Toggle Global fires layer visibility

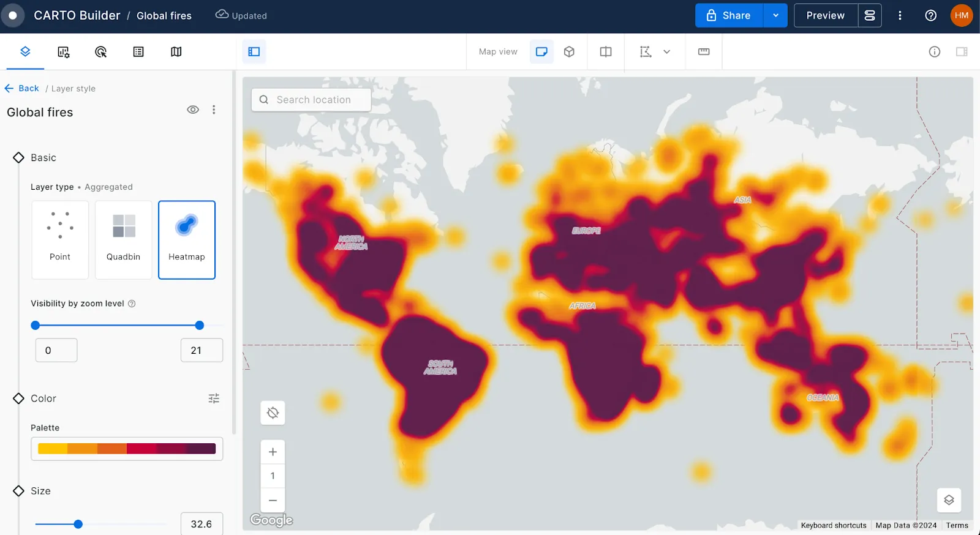[x=193, y=110]
